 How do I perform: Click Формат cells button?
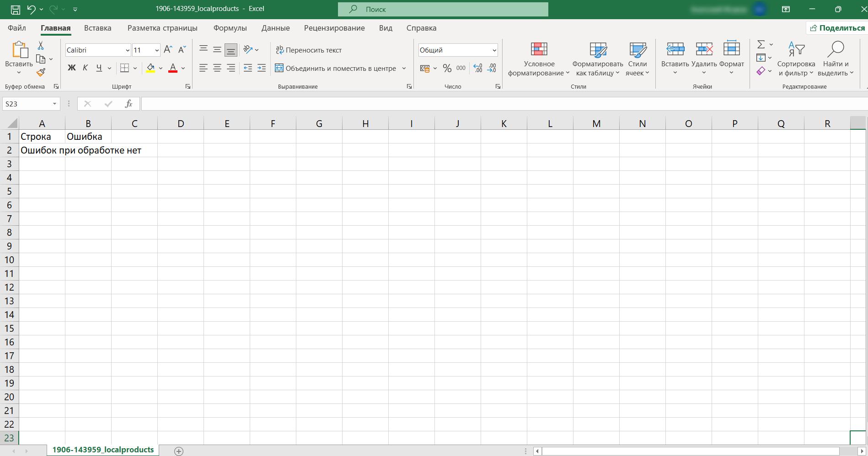click(731, 58)
